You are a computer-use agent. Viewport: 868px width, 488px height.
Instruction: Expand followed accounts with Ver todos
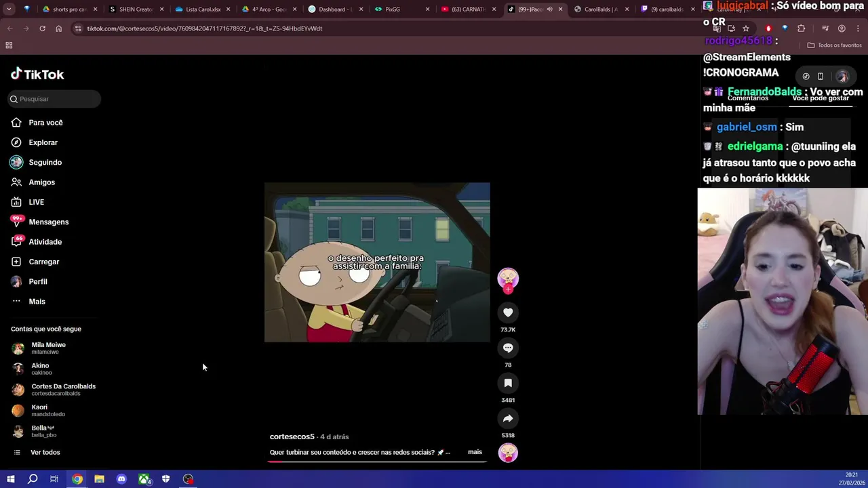(x=45, y=452)
